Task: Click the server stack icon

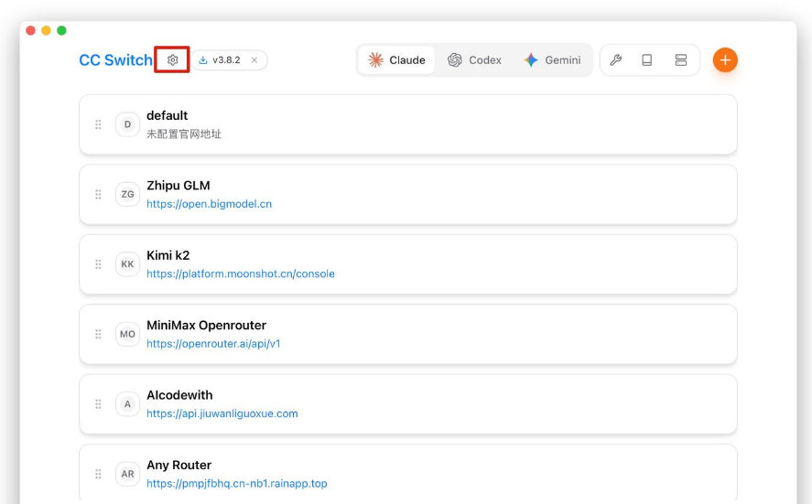Action: coord(681,60)
